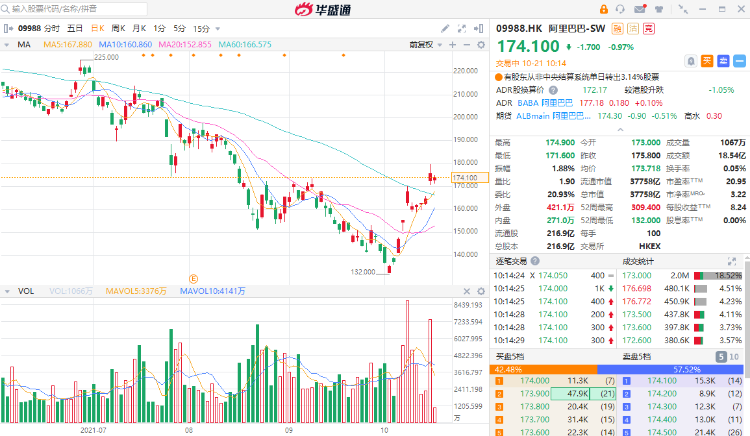The image size is (750, 436).
Task: Click the orange 42.48% buy ratio bar
Action: [543, 370]
